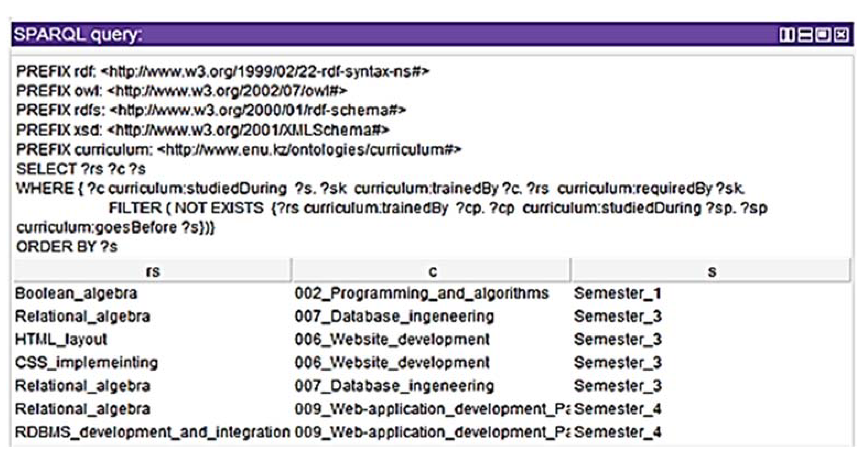Click the minimize bar icon on title bar
This screenshot has width=868, height=463.
(806, 35)
